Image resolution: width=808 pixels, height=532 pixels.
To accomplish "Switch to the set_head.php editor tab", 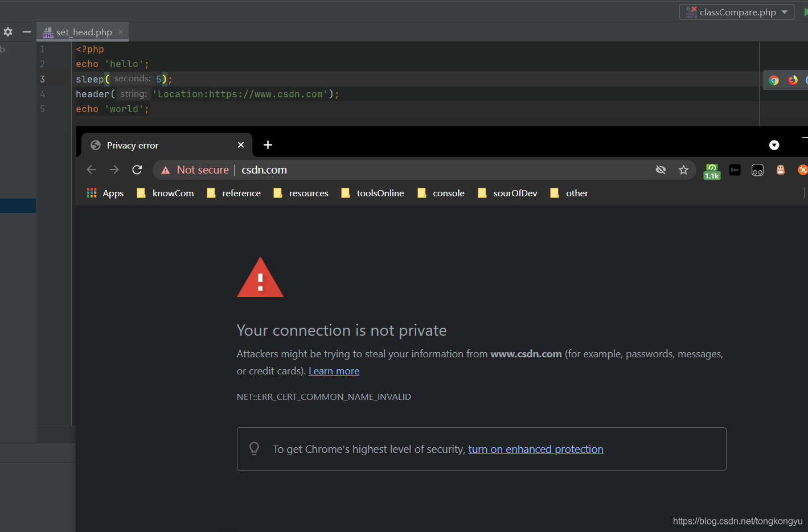I will 84,32.
